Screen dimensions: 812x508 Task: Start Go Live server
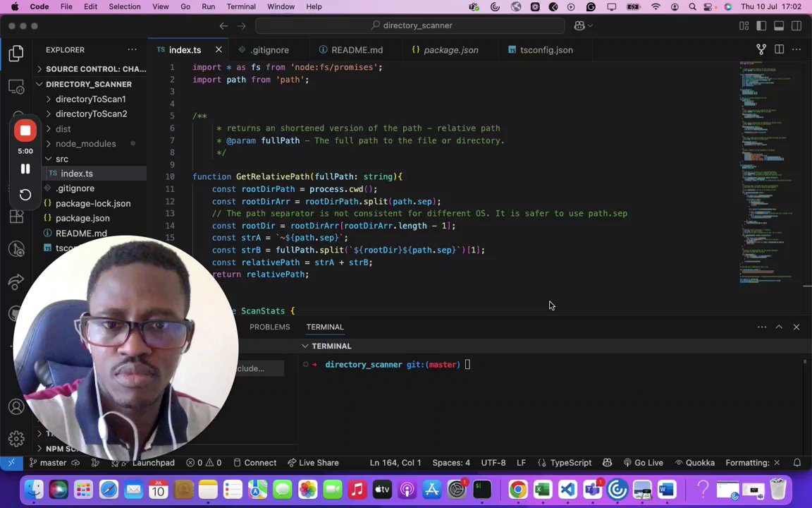[x=643, y=463]
